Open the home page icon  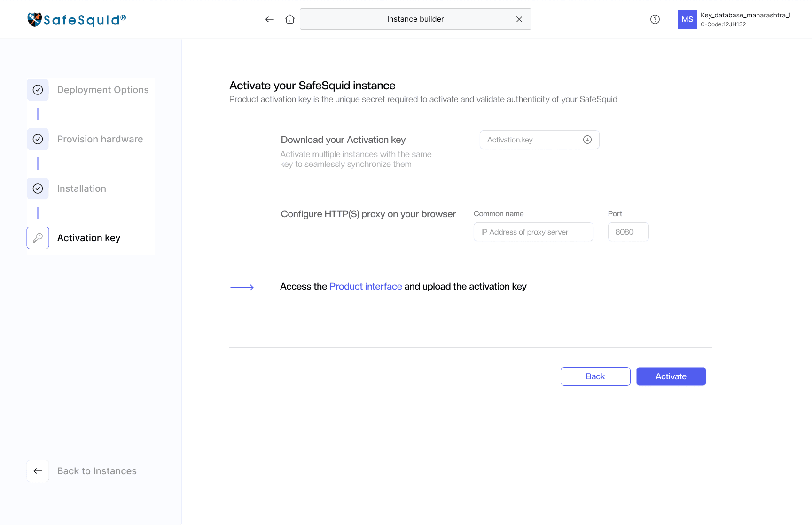click(x=290, y=19)
